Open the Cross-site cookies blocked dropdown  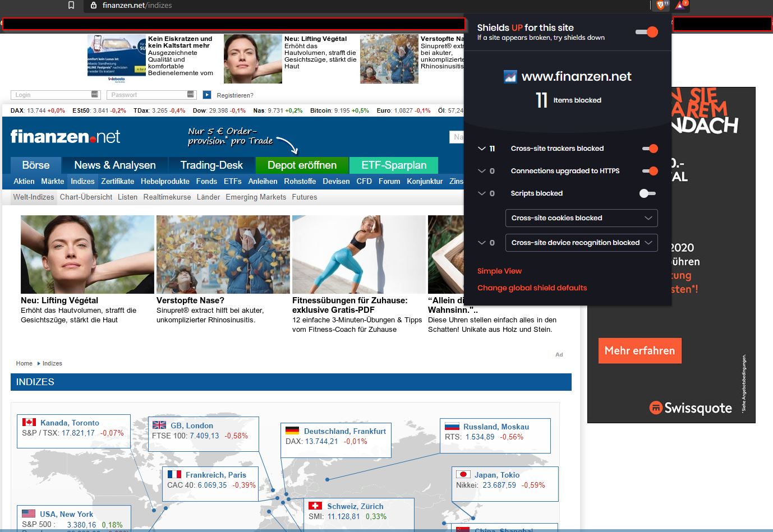(x=581, y=218)
